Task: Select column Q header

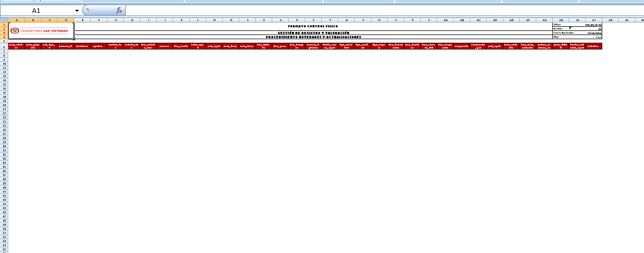Action: point(280,20)
